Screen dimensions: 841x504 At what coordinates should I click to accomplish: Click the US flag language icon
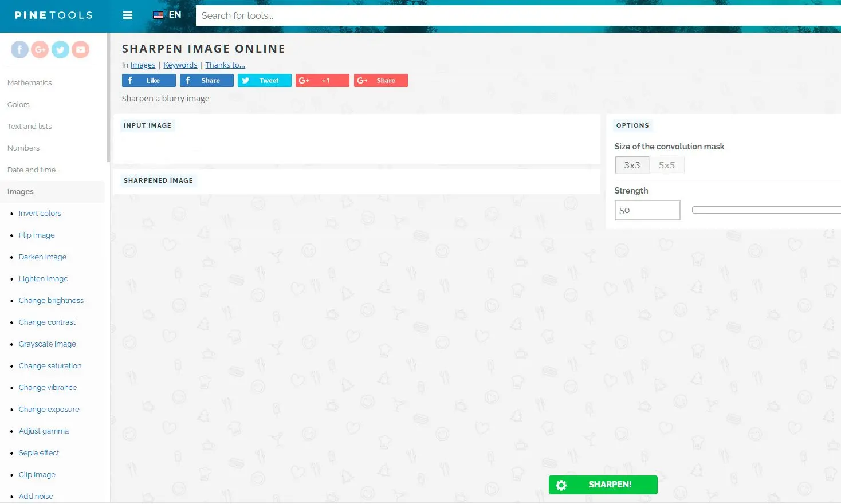pyautogui.click(x=158, y=15)
